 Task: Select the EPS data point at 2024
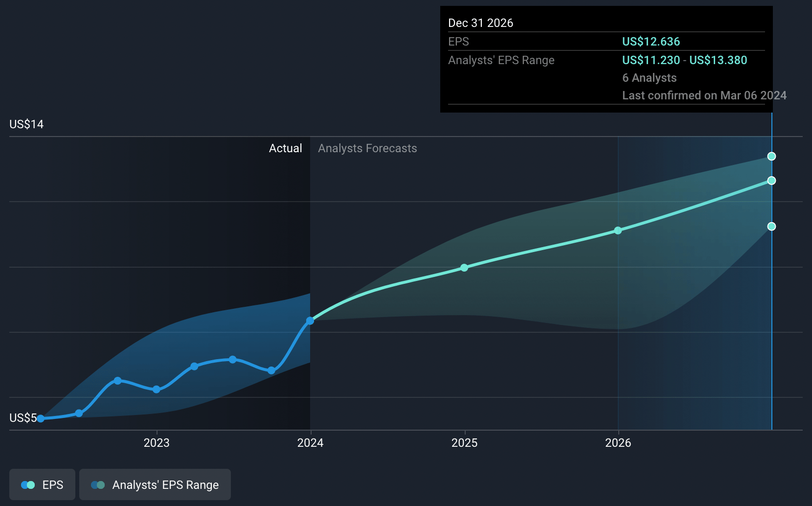click(x=310, y=321)
